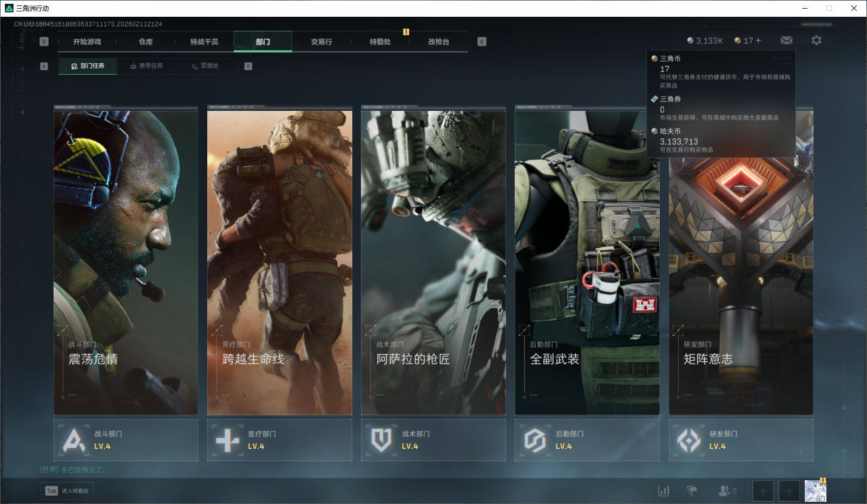Click the 后勤部门 hexagon icon
The image size is (867, 504).
pos(535,440)
